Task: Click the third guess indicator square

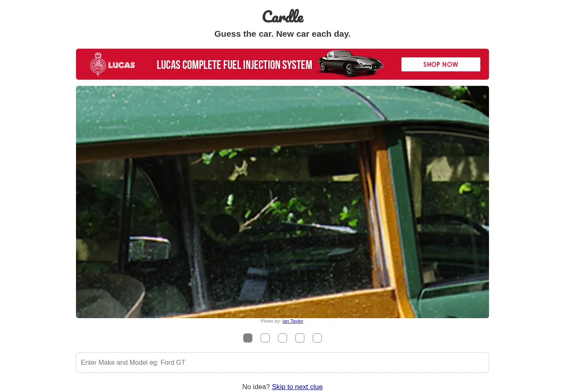Action: (x=282, y=338)
